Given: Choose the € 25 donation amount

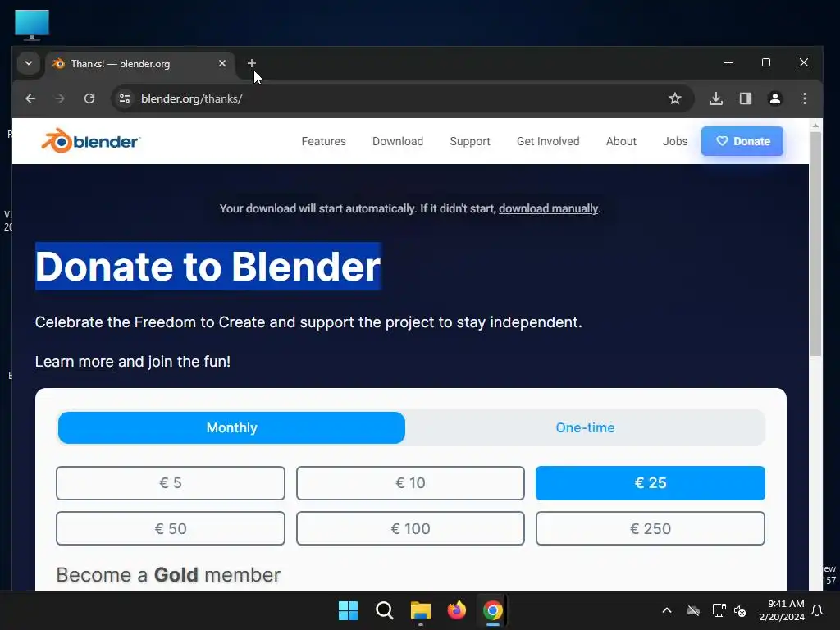Looking at the screenshot, I should pos(651,482).
